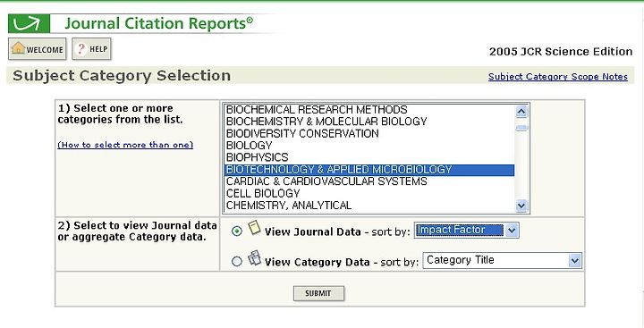Click the View Category Data label
This screenshot has height=328, width=644.
[x=317, y=263]
